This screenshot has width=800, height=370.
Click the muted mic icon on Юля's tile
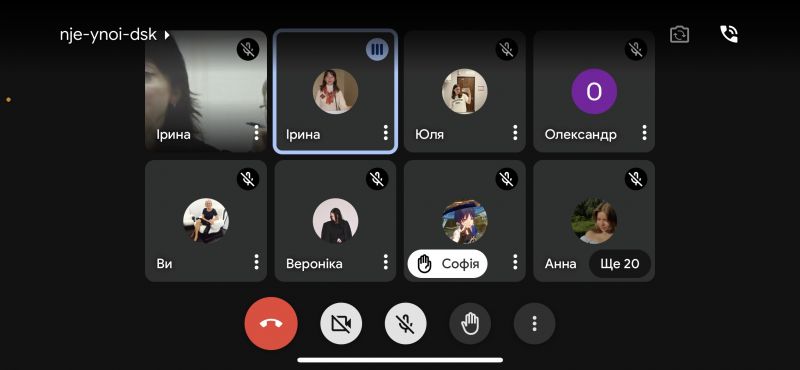[506, 50]
